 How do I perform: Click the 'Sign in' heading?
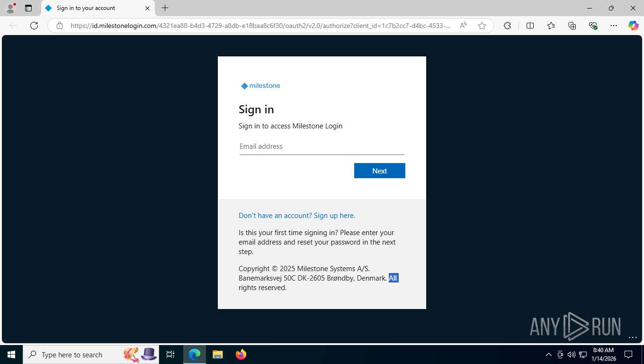tap(256, 109)
